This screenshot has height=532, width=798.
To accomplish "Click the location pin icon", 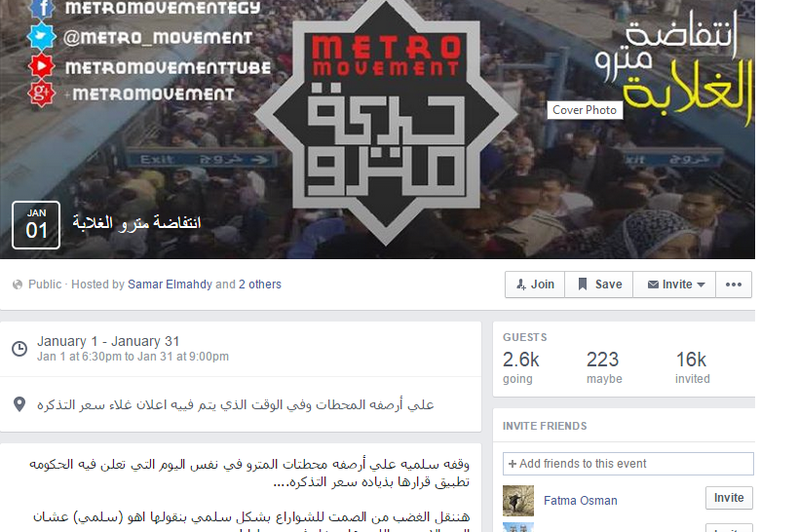I will click(19, 404).
